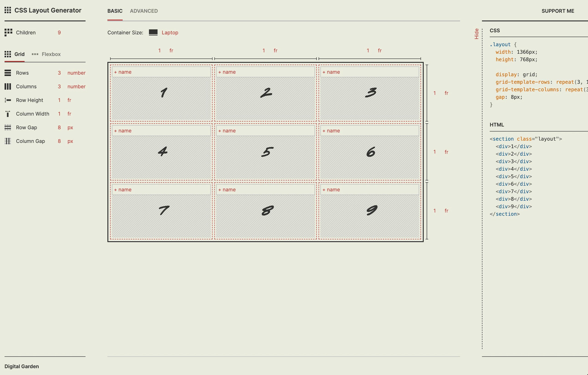
Task: Open the Columns 'number' unit dropdown
Action: pos(76,86)
